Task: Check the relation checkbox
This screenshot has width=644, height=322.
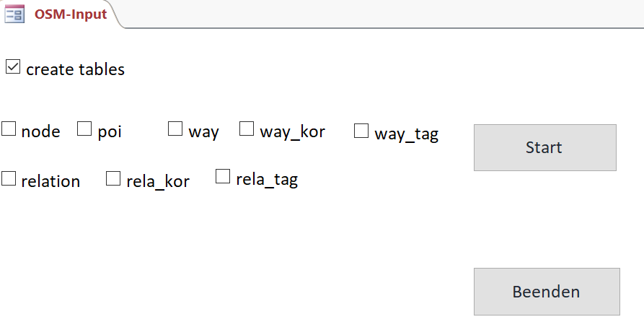Action: click(x=9, y=178)
